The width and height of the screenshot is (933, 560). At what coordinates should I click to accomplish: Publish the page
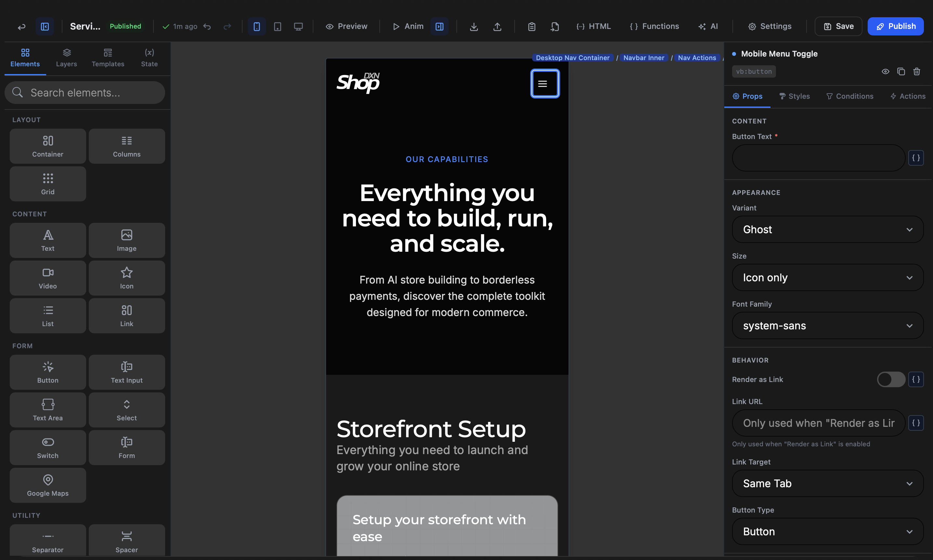pos(896,26)
